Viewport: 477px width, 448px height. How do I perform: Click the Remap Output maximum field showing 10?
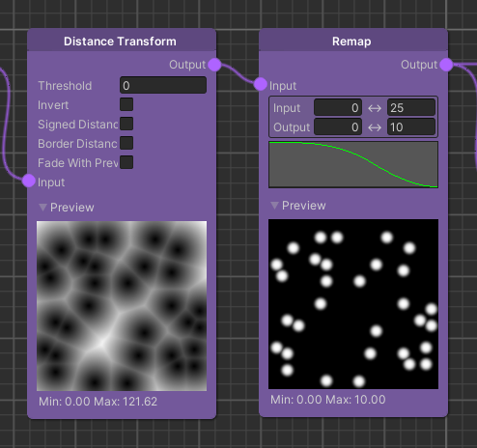tap(411, 127)
